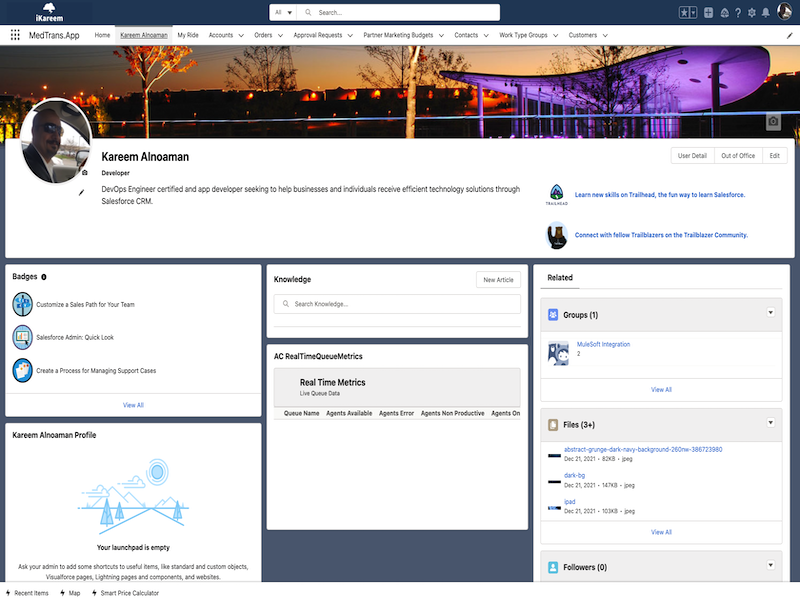800x600 pixels.
Task: Click the Managing Support Cases badge icon
Action: pos(22,371)
